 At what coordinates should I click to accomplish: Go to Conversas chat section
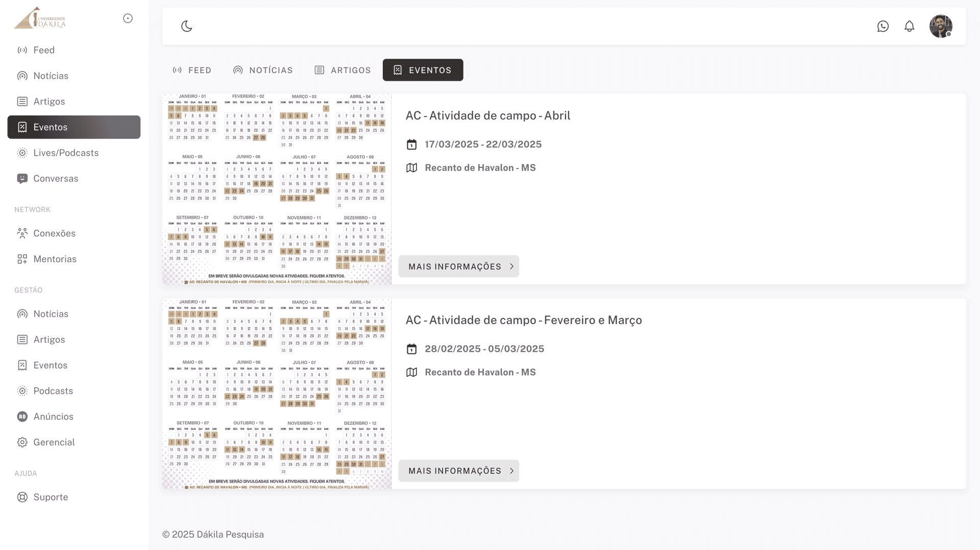point(55,178)
